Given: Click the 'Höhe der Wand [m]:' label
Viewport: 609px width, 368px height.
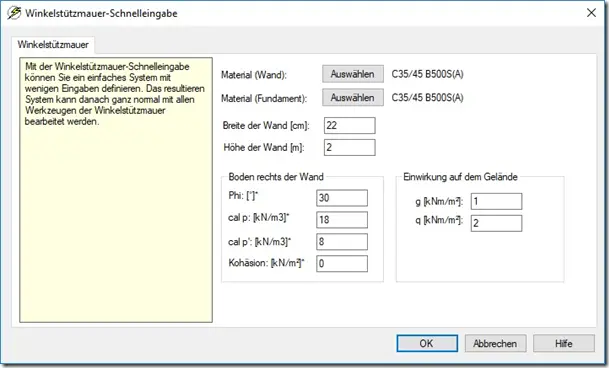Looking at the screenshot, I should click(x=264, y=148).
